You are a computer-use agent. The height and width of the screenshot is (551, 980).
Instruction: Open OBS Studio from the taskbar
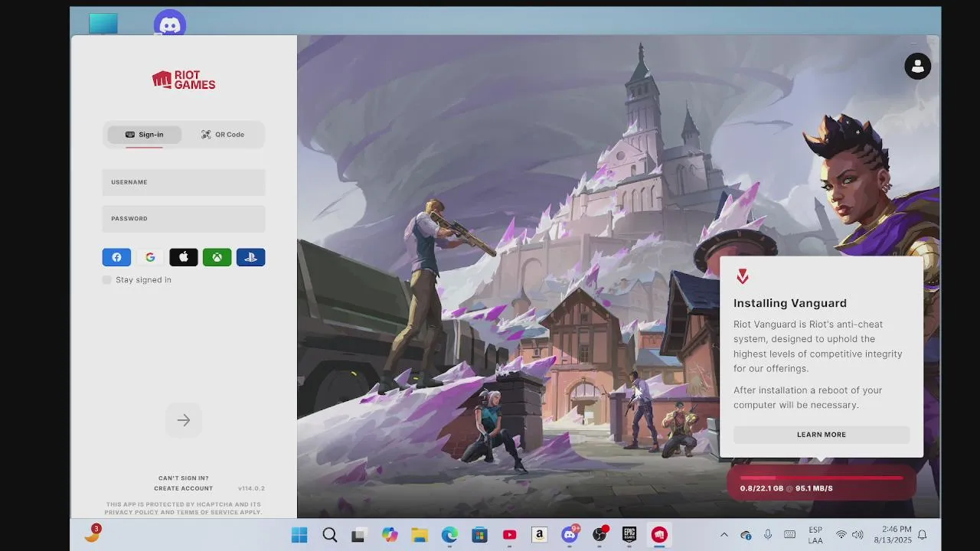coord(599,535)
